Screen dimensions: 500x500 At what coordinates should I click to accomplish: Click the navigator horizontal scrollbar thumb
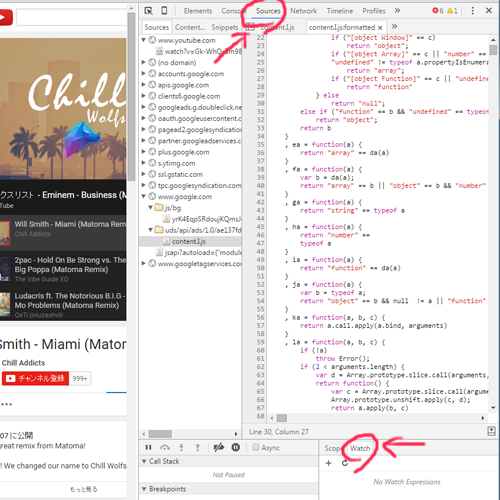(160, 434)
